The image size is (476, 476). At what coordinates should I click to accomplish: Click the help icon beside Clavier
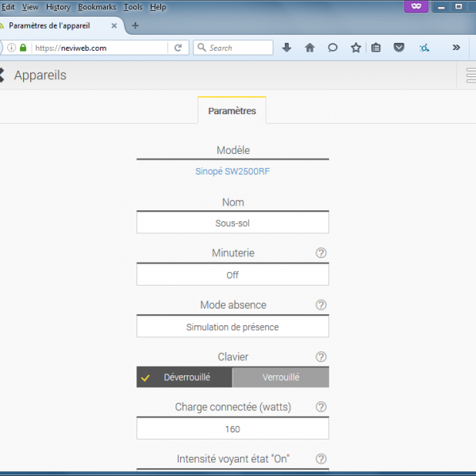click(321, 357)
